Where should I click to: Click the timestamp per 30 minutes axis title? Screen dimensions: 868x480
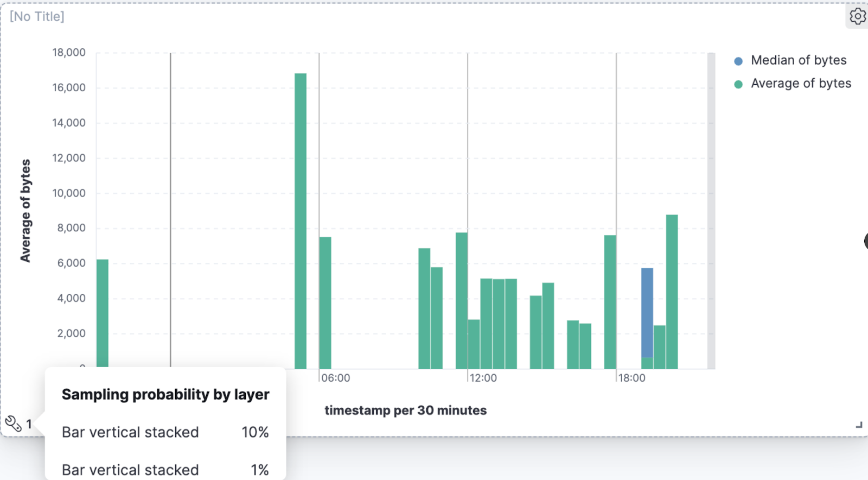tap(405, 410)
